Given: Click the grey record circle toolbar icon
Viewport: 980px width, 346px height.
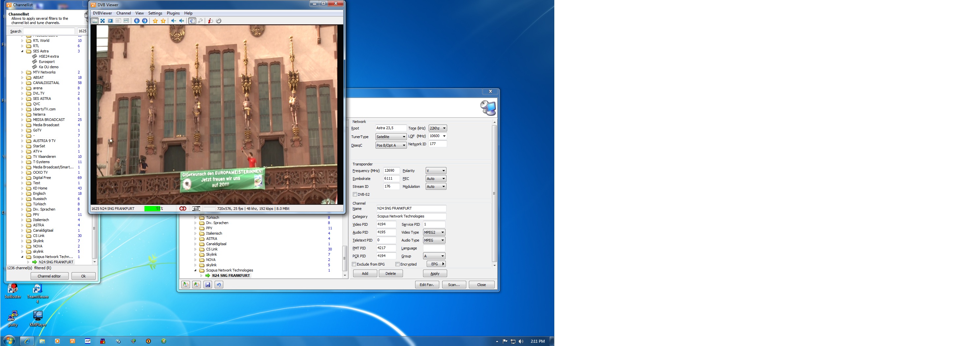Looking at the screenshot, I should point(219,21).
